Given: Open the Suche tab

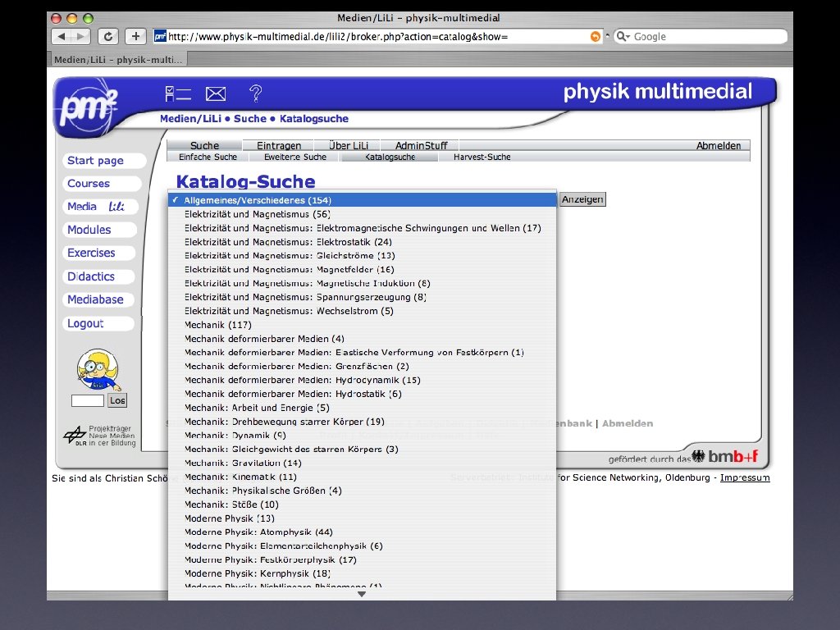Looking at the screenshot, I should pyautogui.click(x=204, y=145).
